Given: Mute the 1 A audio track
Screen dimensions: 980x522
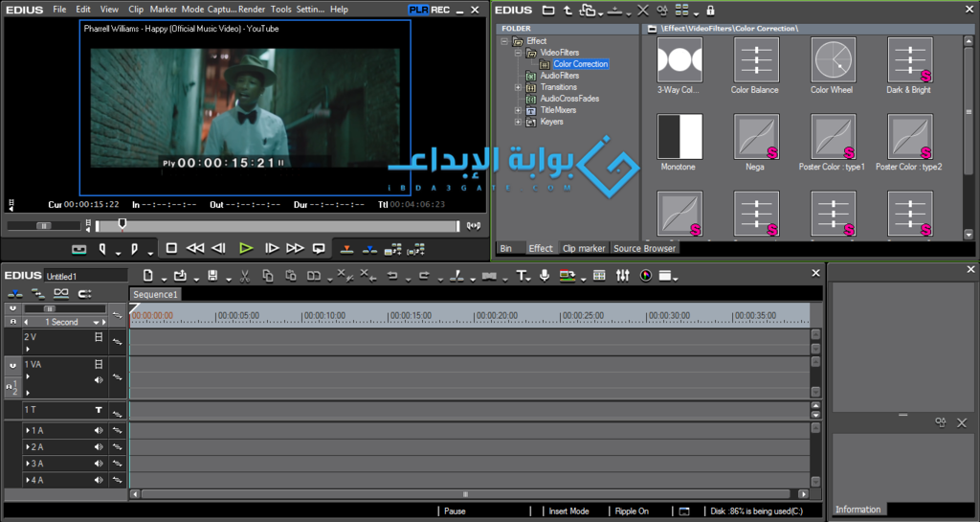Looking at the screenshot, I should pyautogui.click(x=99, y=430).
